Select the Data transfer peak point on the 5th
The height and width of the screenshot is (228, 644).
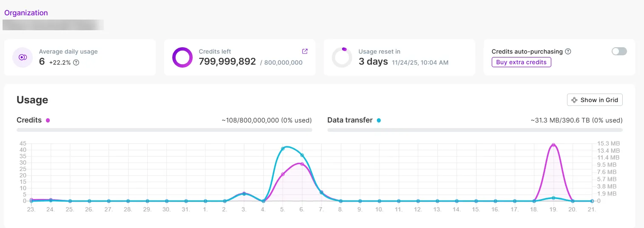tap(283, 148)
